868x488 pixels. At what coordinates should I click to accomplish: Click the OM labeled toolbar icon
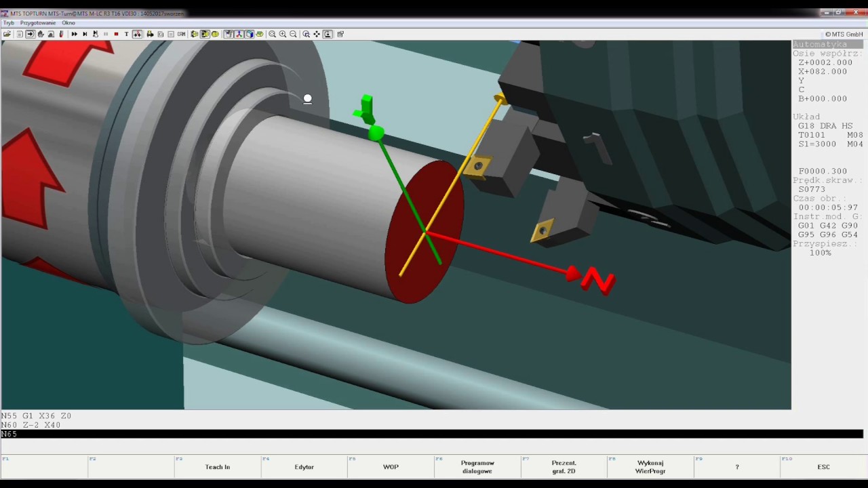click(181, 34)
